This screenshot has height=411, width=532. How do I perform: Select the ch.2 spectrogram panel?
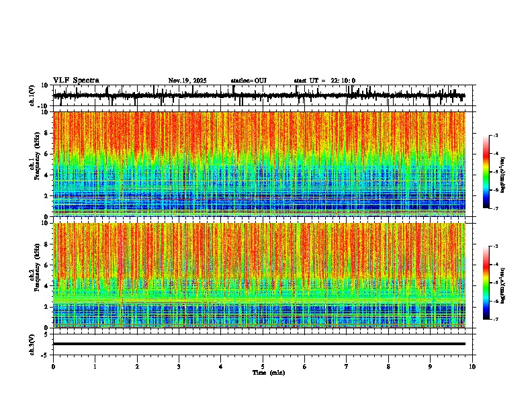[259, 275]
